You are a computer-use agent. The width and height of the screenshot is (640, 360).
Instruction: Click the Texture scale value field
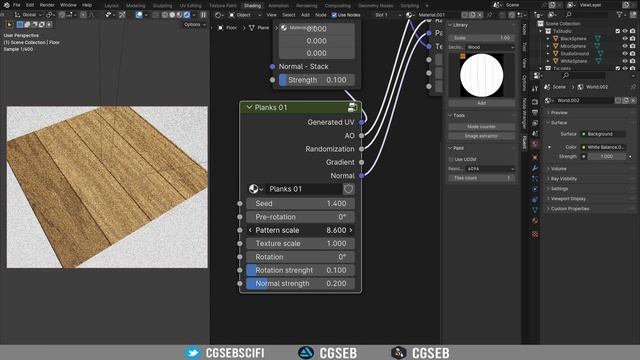click(x=300, y=243)
